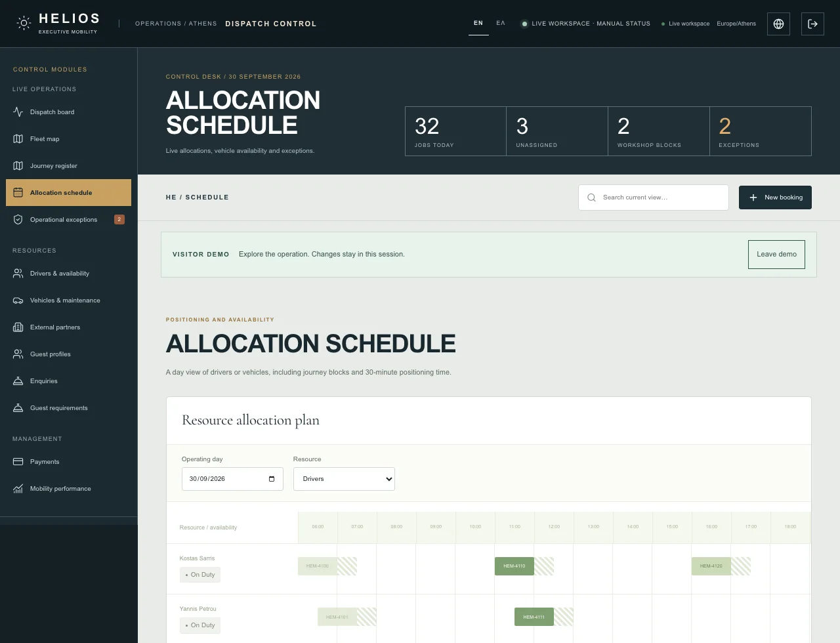Select the HEM-4111 journey block
The height and width of the screenshot is (643, 840).
tap(534, 617)
